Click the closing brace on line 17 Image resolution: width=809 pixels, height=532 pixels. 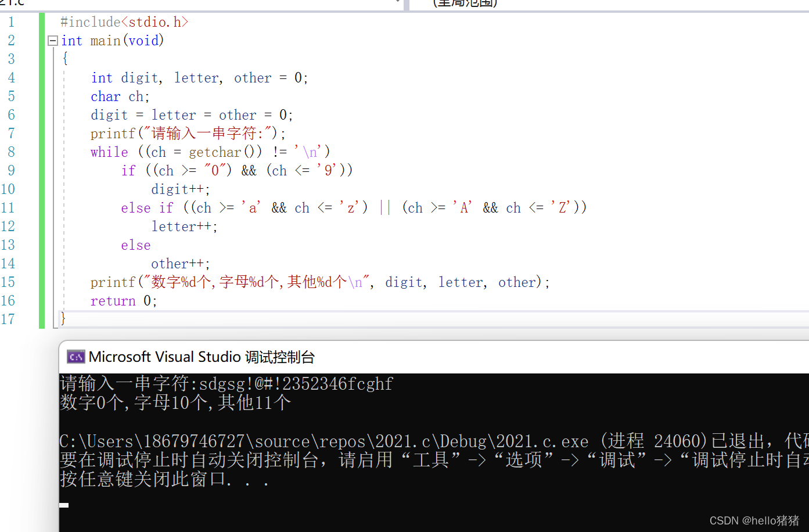coord(63,318)
